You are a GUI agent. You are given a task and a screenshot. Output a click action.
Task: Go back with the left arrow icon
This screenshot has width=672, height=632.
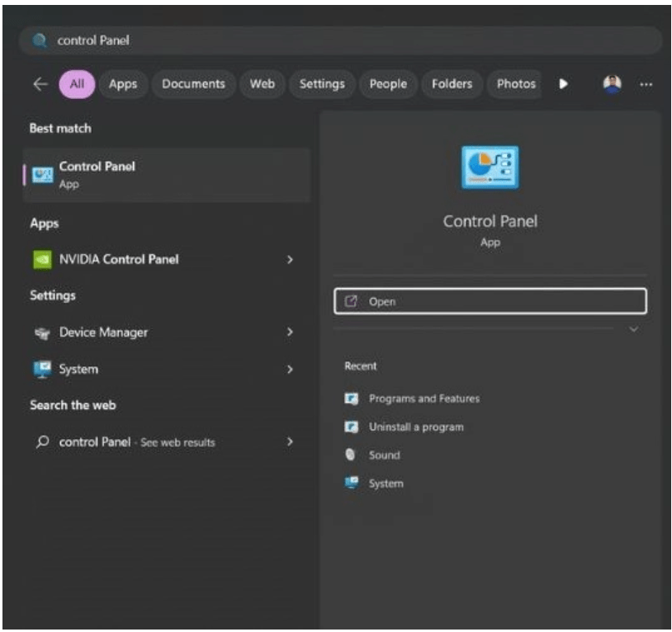point(40,84)
